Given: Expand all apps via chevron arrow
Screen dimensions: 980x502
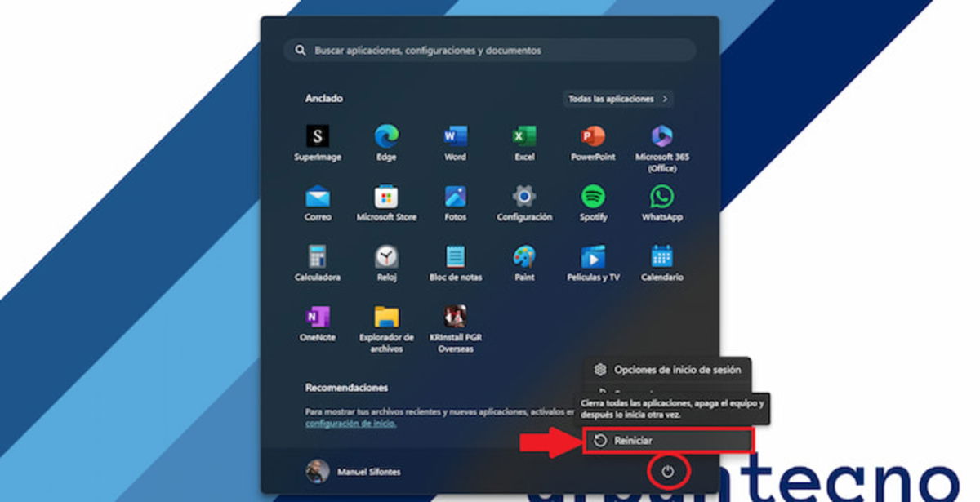Looking at the screenshot, I should click(666, 99).
